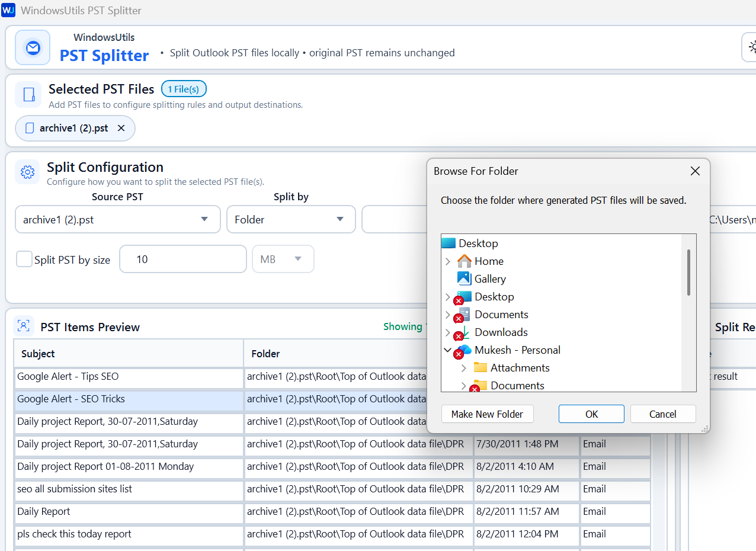Expand the Attachments folder node

(464, 368)
